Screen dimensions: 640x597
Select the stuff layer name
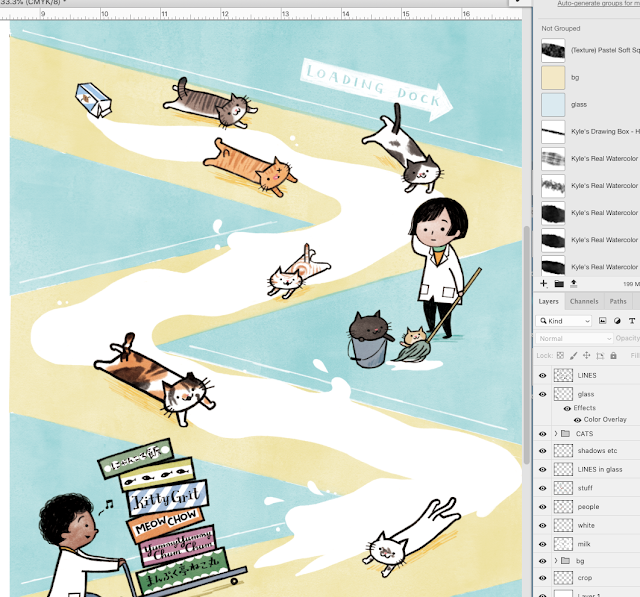[585, 488]
